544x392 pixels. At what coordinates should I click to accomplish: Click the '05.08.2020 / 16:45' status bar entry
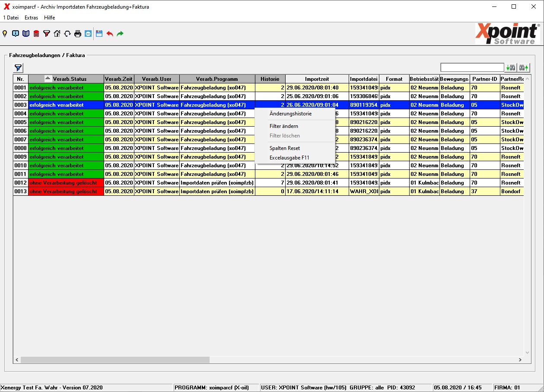461,388
